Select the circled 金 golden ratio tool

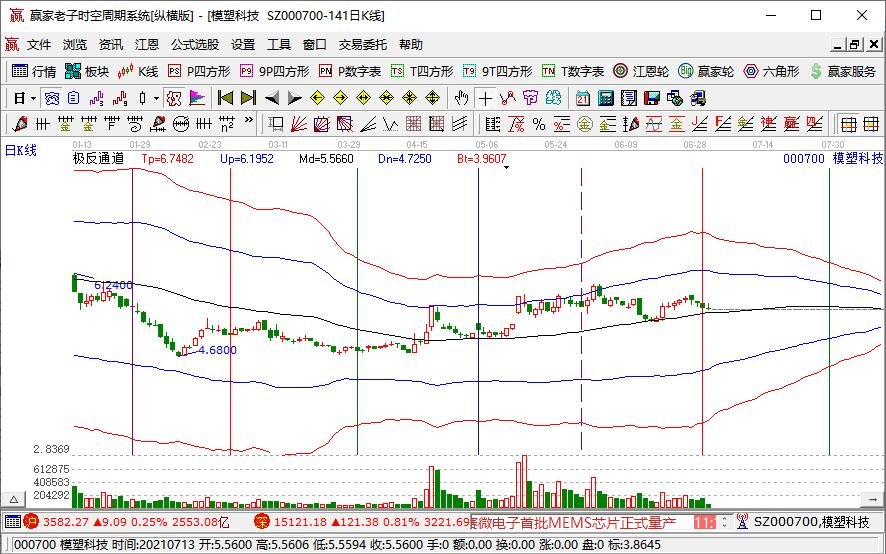coord(585,123)
